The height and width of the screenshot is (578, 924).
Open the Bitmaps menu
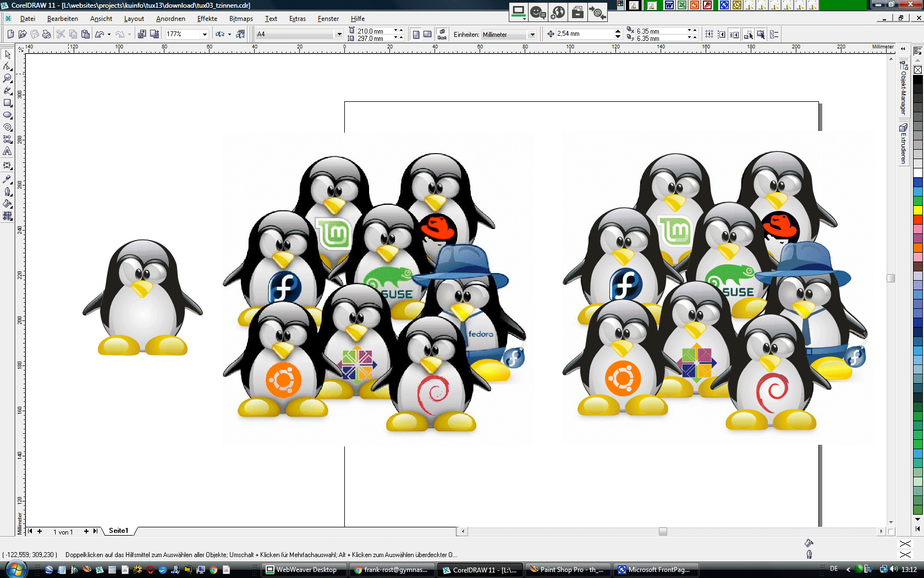tap(241, 19)
